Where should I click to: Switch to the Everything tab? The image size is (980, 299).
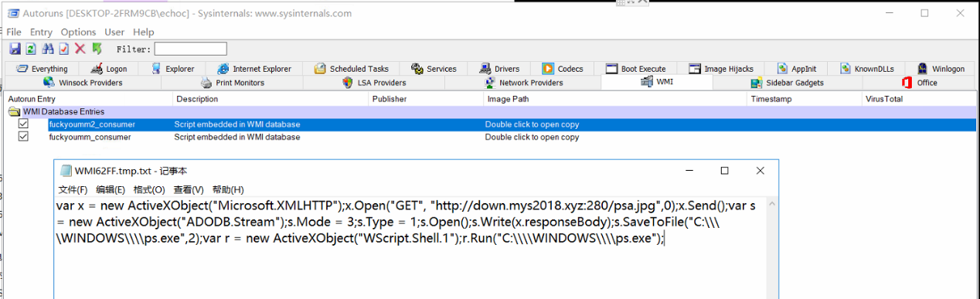[43, 69]
